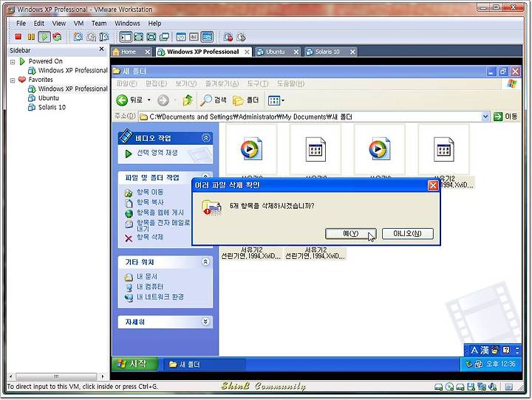
Task: Click the stacked-windows Unity toolbar icon
Action: (x=164, y=37)
